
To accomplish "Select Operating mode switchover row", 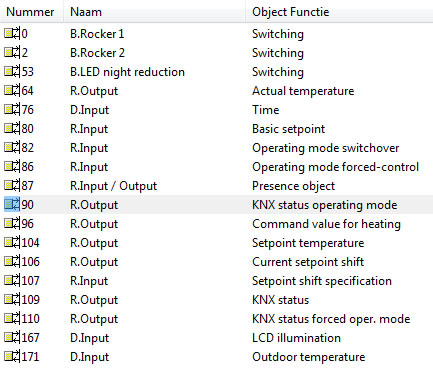I will 216,148.
